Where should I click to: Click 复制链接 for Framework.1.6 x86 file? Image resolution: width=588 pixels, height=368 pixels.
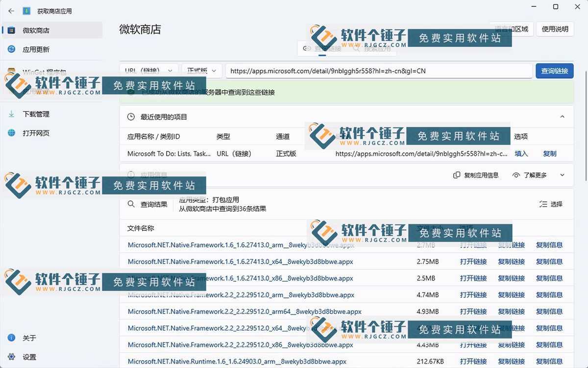pos(512,278)
